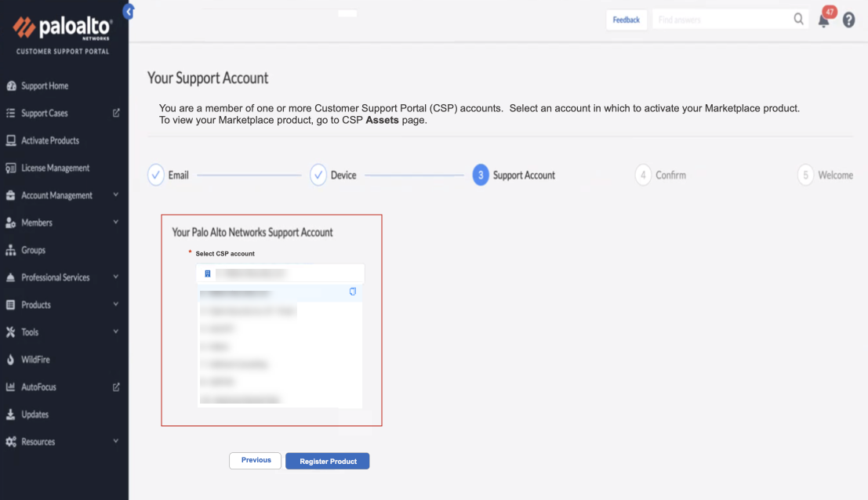Expand Resources chevron
Screen dimensions: 868x500
coord(116,440)
